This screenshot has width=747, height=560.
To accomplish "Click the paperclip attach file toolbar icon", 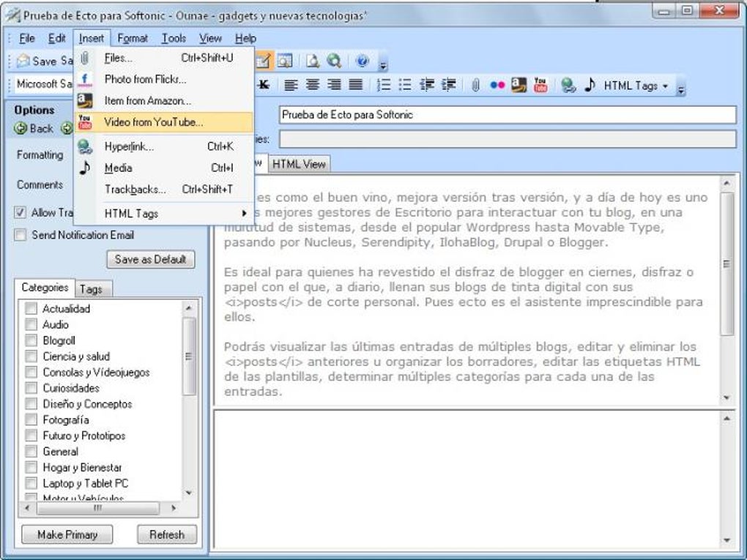I will 475,85.
